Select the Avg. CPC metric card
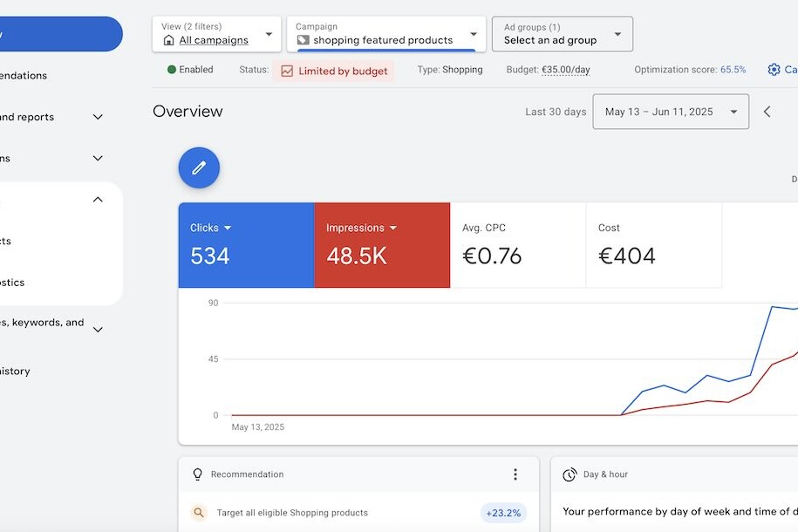 [518, 245]
